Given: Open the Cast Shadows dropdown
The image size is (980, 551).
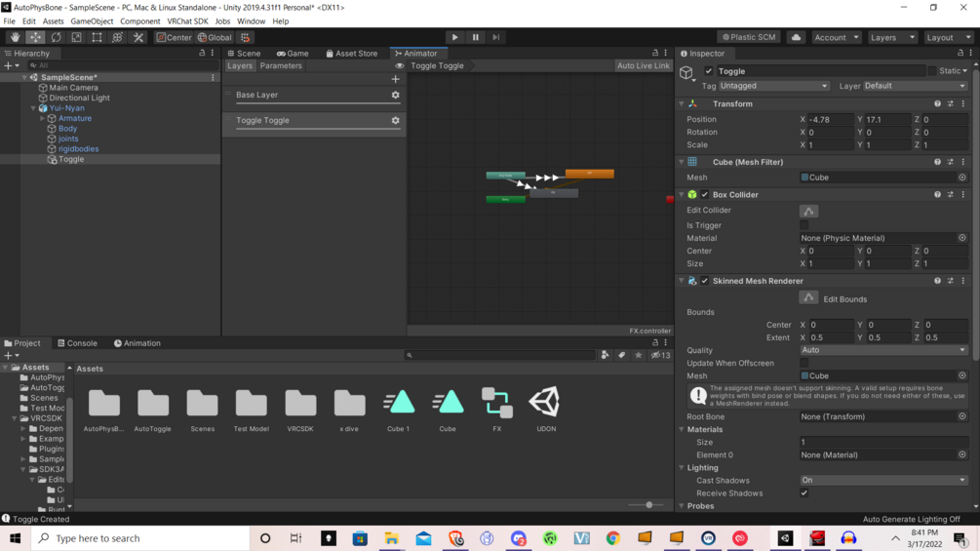Looking at the screenshot, I should [883, 480].
